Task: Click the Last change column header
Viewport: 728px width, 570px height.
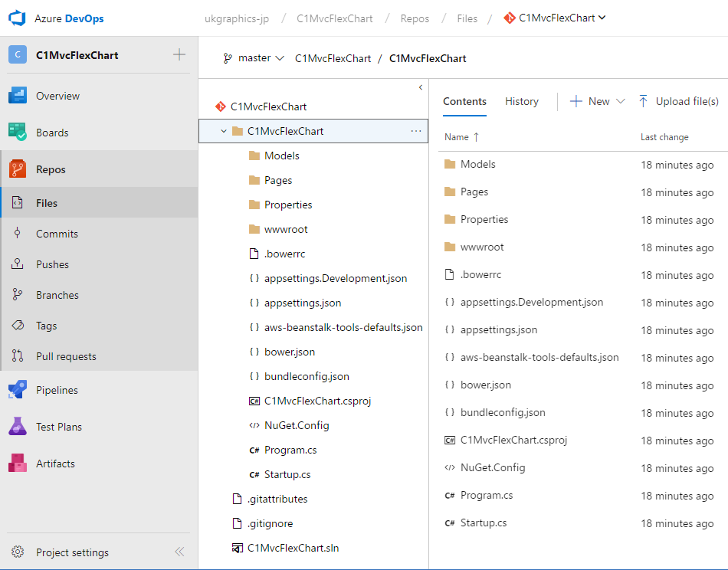Action: pyautogui.click(x=664, y=137)
